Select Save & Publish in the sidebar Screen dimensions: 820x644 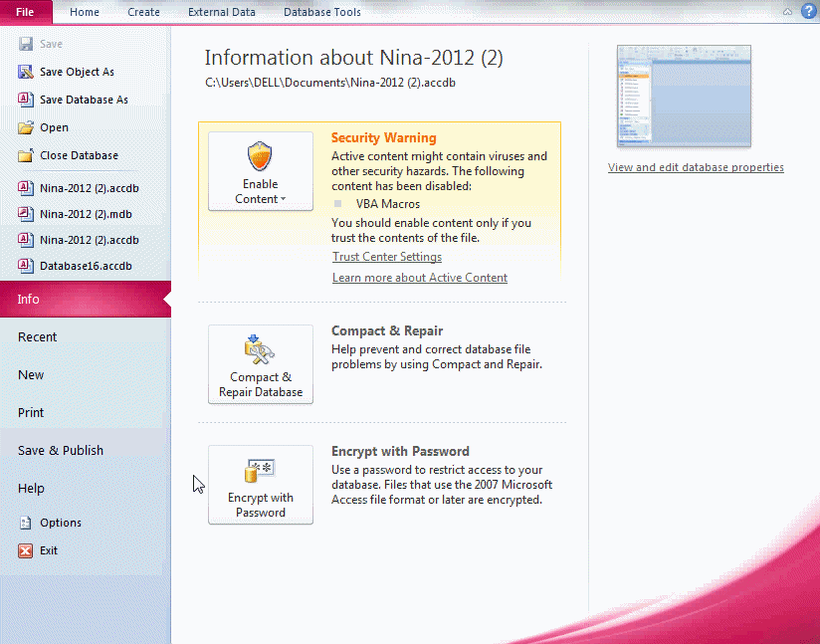coord(61,450)
